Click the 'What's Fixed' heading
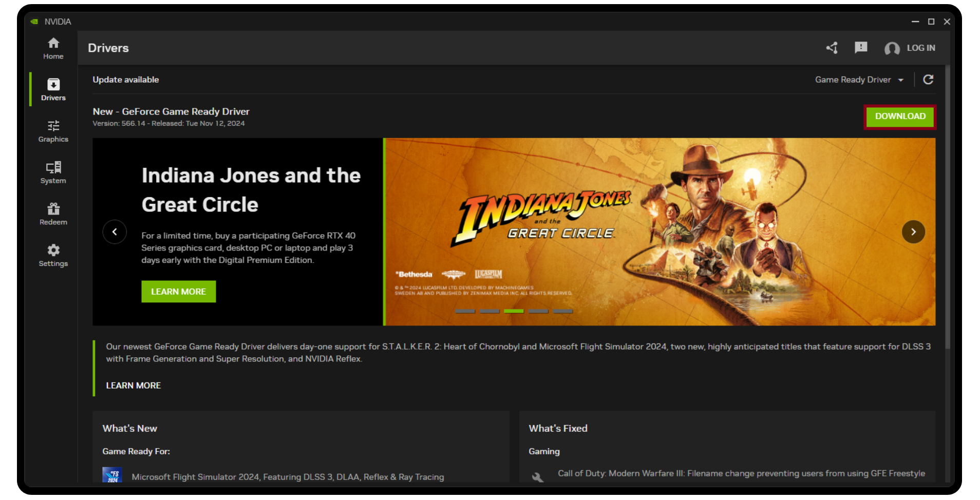The width and height of the screenshot is (980, 500). pos(558,429)
